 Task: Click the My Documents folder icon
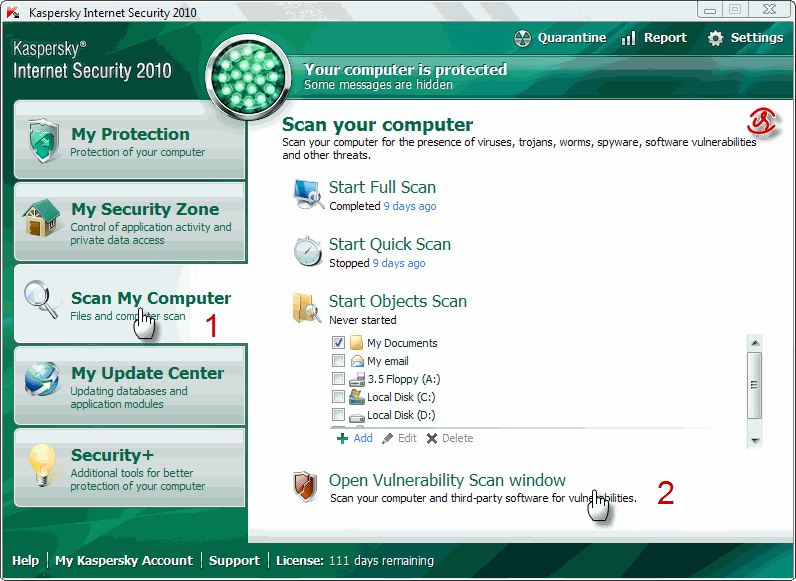356,343
